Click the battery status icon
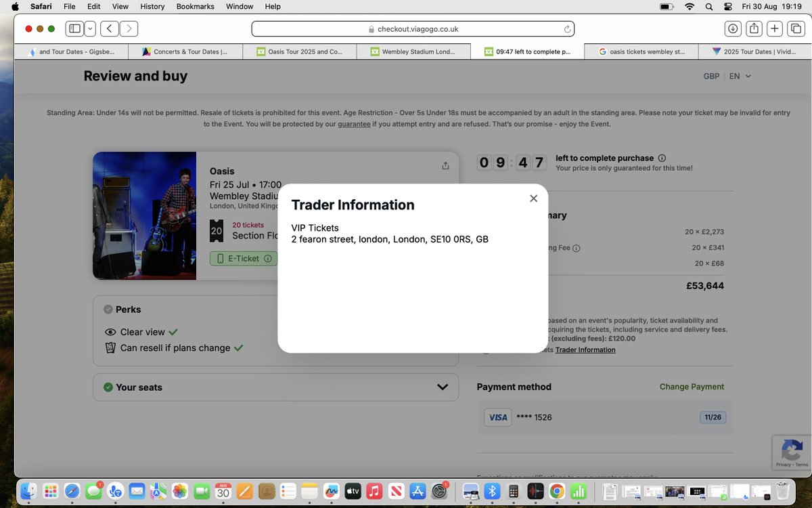Image resolution: width=812 pixels, height=508 pixels. click(x=667, y=6)
